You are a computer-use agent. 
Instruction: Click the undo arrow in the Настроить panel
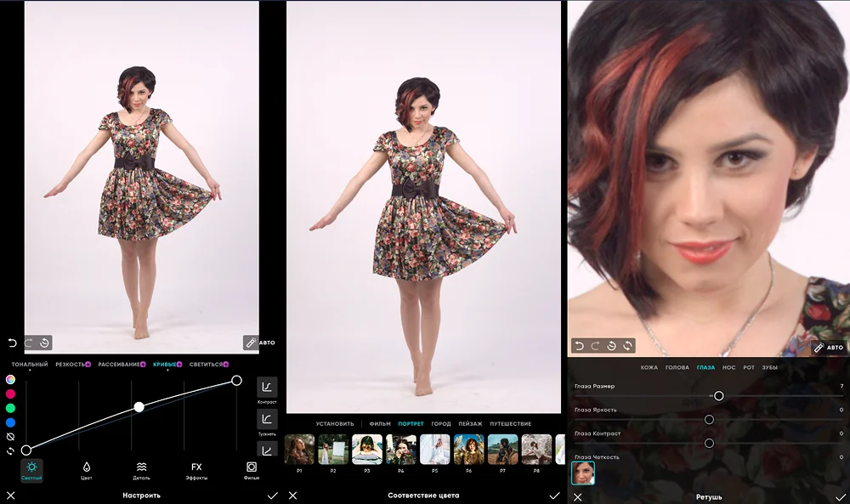click(x=12, y=343)
